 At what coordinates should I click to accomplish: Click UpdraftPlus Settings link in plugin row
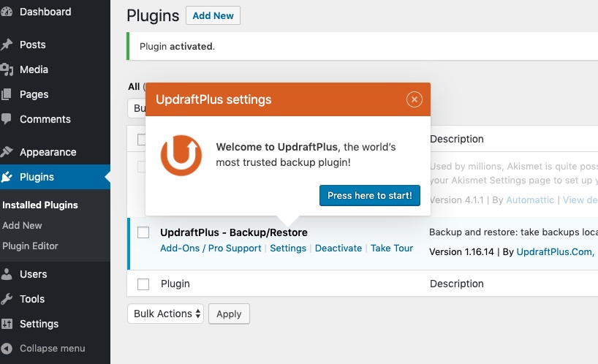pos(288,248)
